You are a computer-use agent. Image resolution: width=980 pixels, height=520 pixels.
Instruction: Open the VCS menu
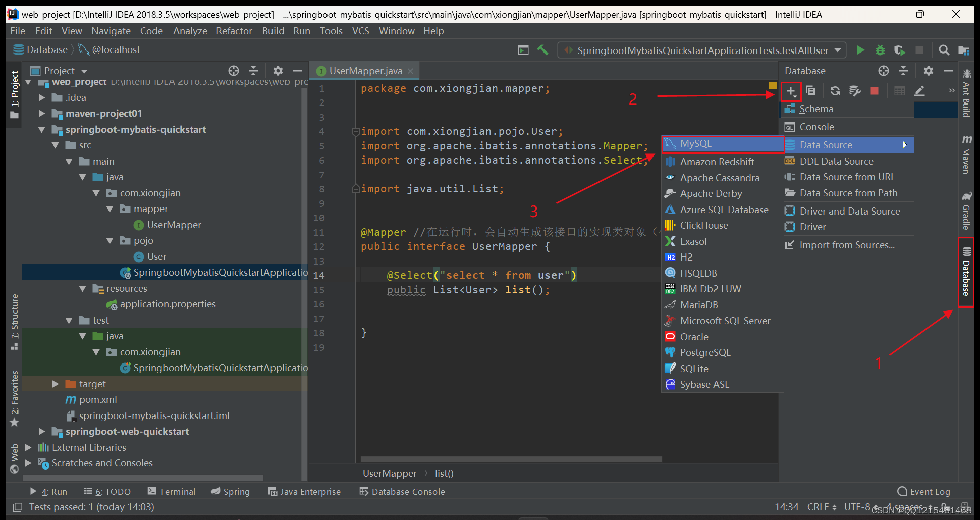(x=360, y=31)
